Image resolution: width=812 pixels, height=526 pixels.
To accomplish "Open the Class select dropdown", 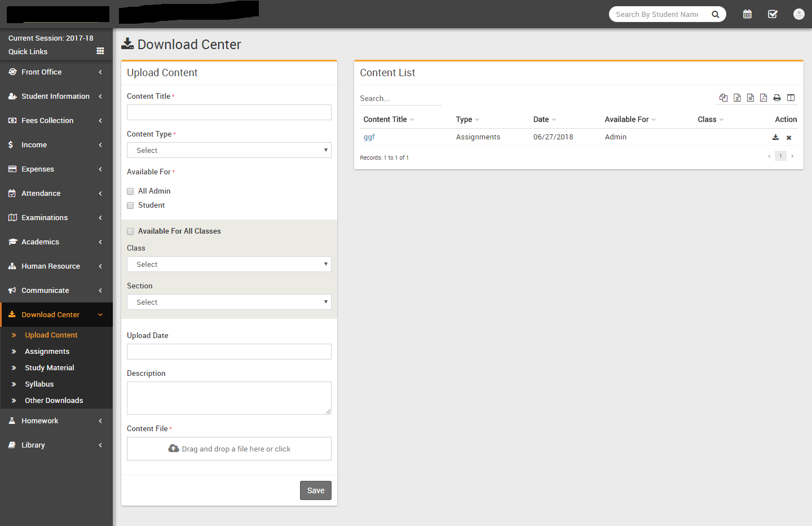I will coord(229,264).
